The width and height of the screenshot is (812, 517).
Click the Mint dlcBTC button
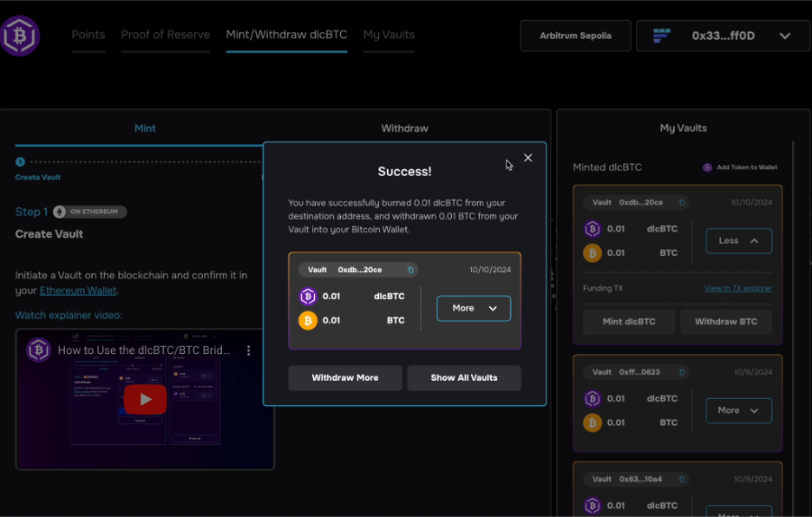coord(629,322)
